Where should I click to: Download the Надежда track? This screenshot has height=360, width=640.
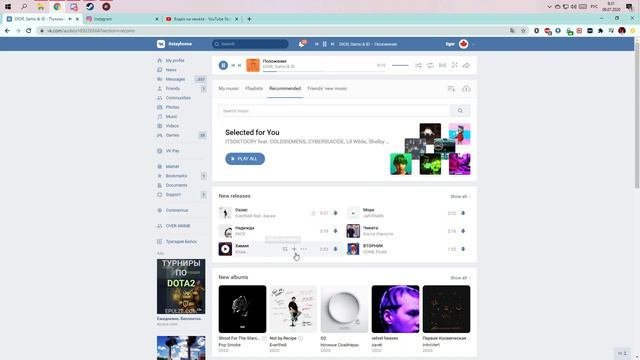(x=336, y=231)
